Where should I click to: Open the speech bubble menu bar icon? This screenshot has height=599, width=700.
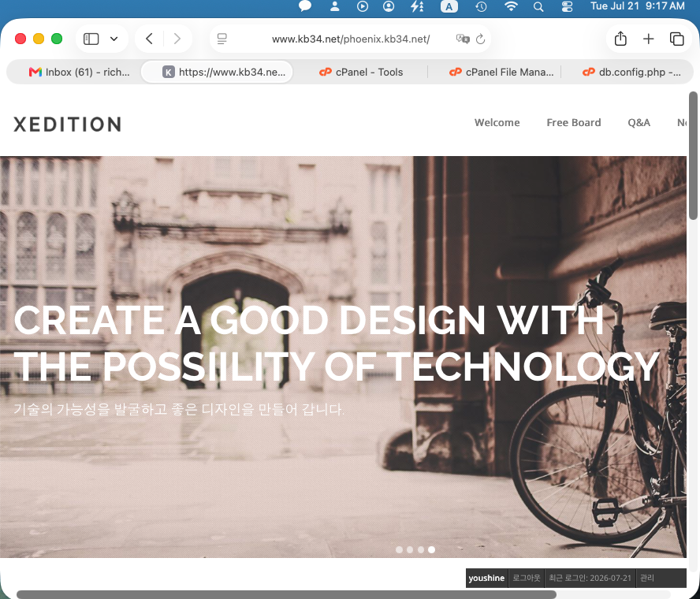point(305,6)
